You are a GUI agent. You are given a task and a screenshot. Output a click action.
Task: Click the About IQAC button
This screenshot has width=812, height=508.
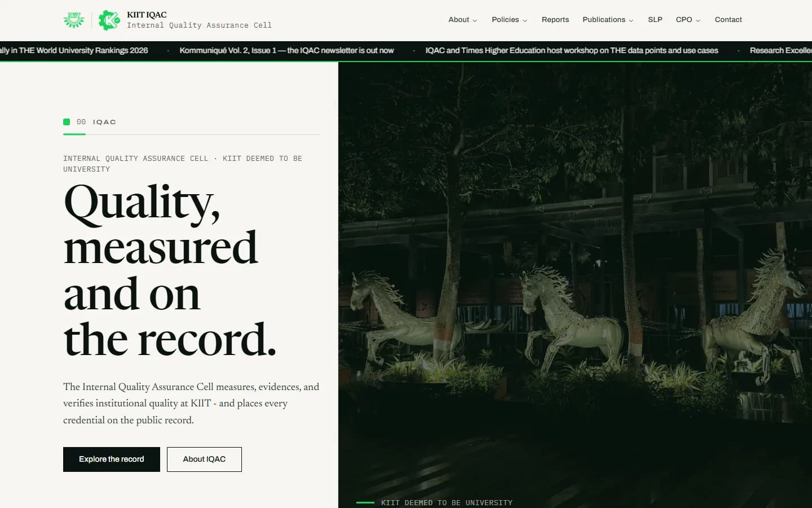pos(204,459)
